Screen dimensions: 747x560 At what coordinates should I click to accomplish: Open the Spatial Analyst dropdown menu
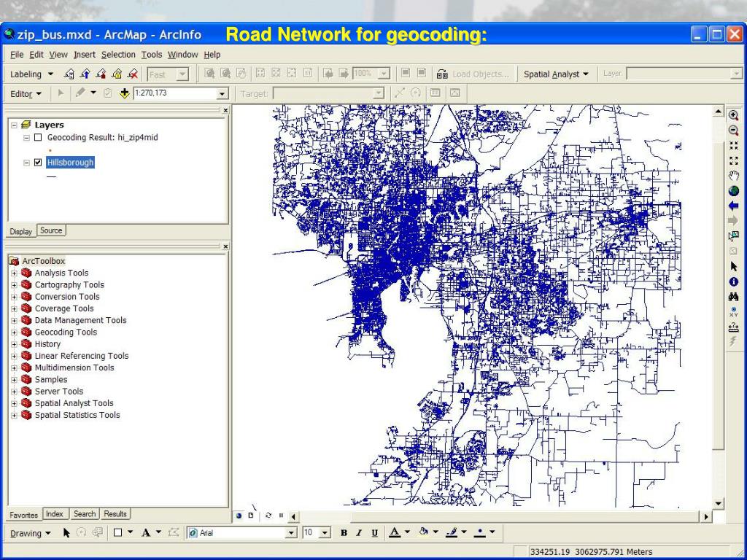(x=556, y=74)
